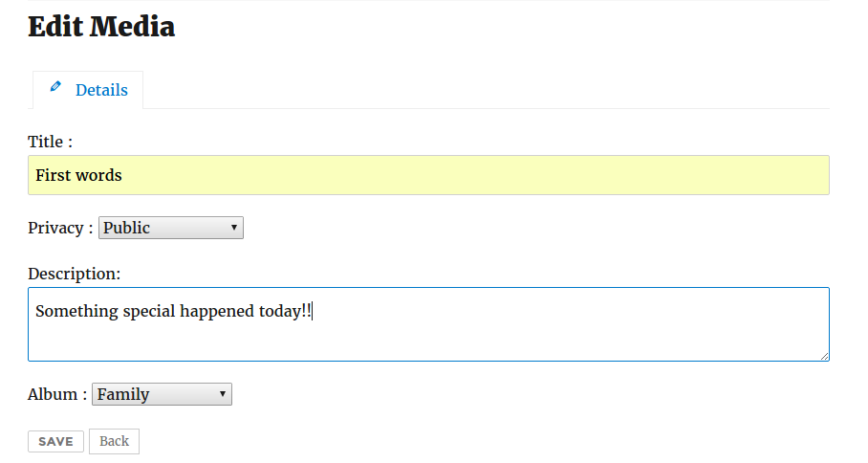The height and width of the screenshot is (463, 868).
Task: Click the "Description:" label text
Action: coord(74,274)
